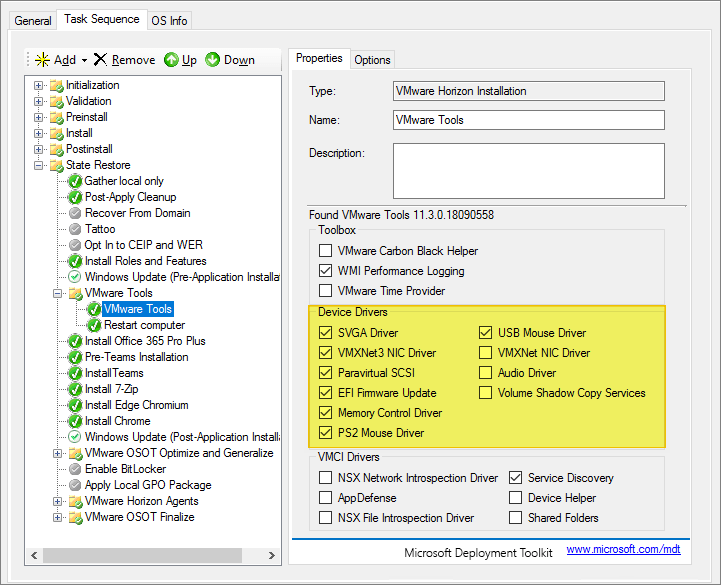721x585 pixels.
Task: Click the Enable BitLocker gray check icon
Action: coord(75,469)
